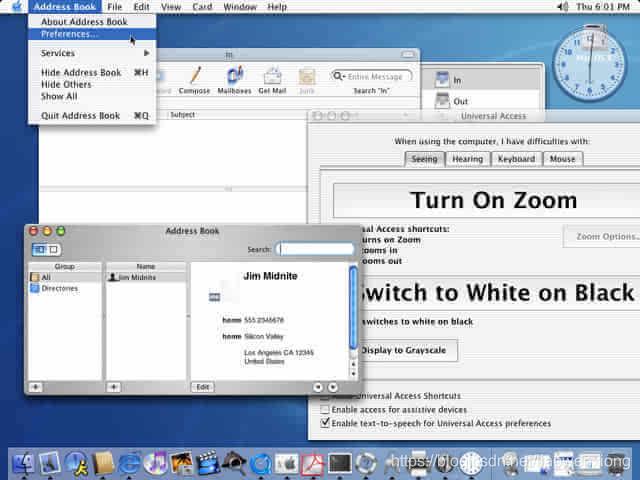
Task: Click the Get Mail toolbar icon
Action: (272, 76)
